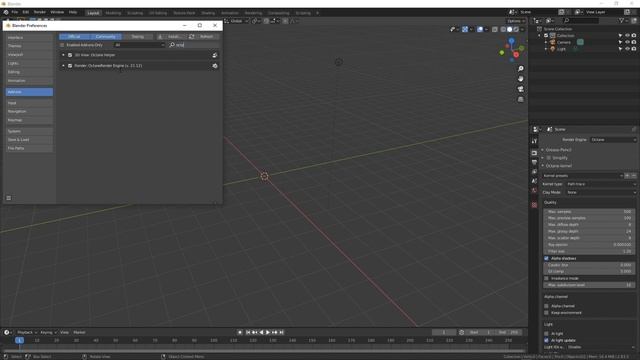Click the Community add-ons filter button
The image size is (640, 360).
coord(105,37)
